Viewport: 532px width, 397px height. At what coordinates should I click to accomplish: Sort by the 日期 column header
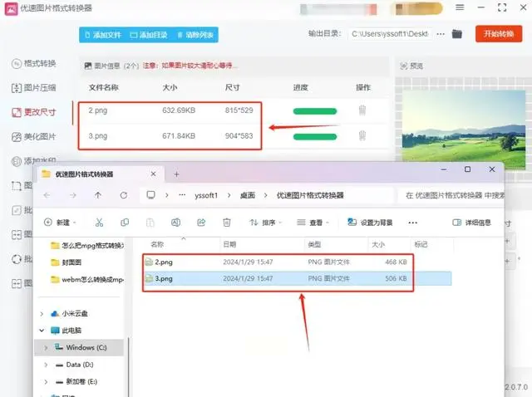[229, 244]
